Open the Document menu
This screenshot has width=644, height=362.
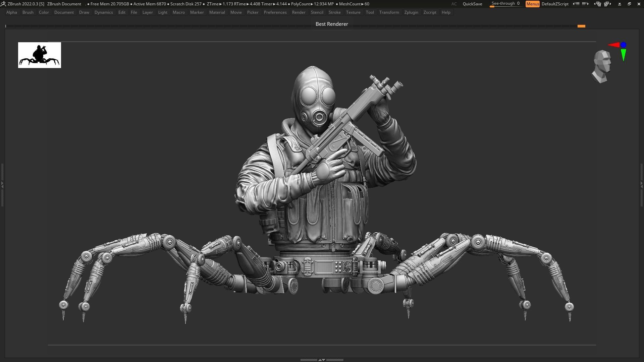pos(64,12)
